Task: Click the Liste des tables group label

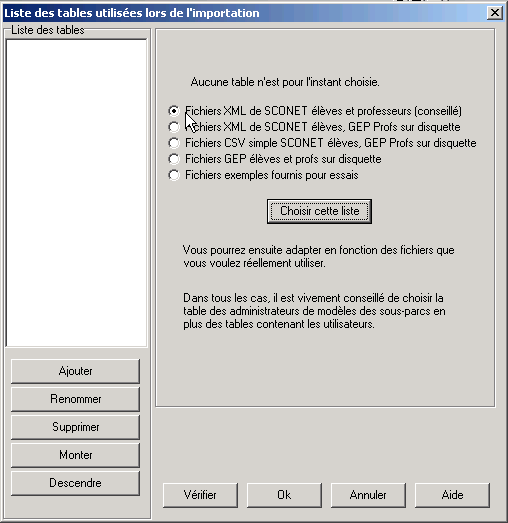Action: [x=48, y=30]
